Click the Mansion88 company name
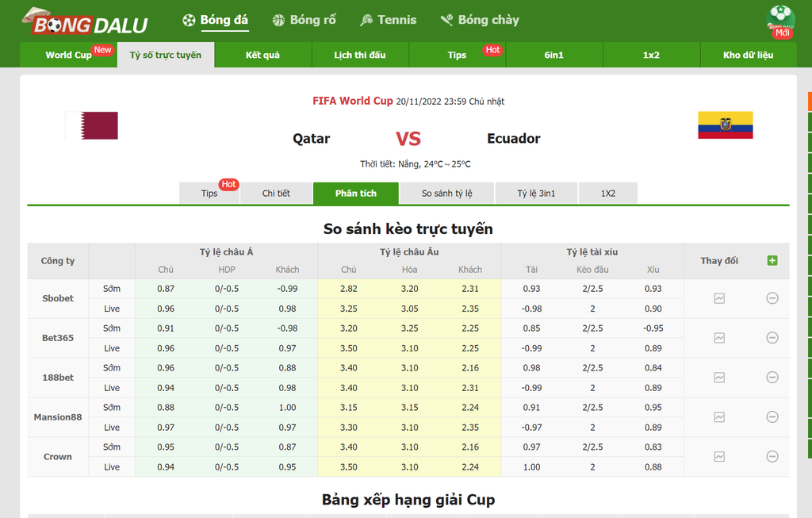Screen dimensions: 812x518 (58, 417)
